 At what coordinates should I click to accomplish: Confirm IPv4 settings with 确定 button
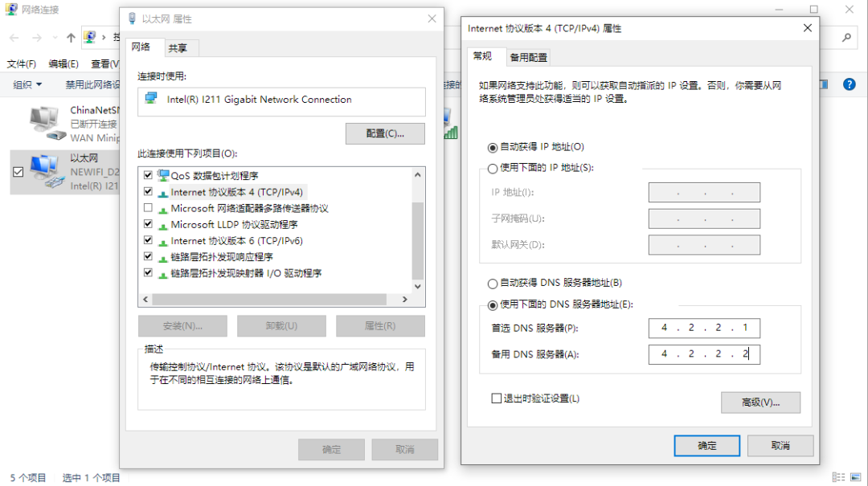coord(707,446)
